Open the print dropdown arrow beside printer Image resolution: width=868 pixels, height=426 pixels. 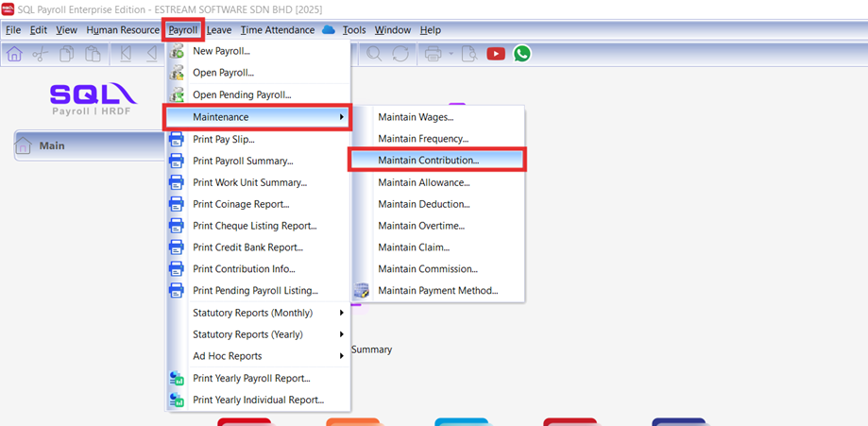[x=451, y=54]
